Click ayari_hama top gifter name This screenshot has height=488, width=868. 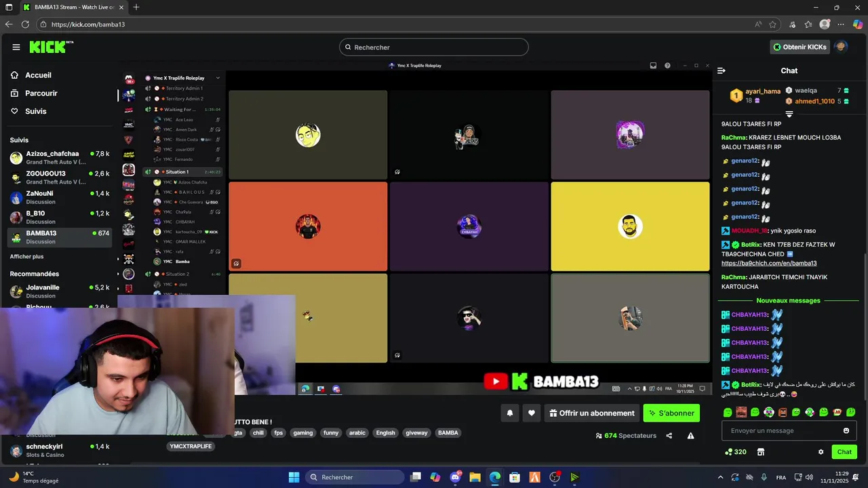point(763,91)
